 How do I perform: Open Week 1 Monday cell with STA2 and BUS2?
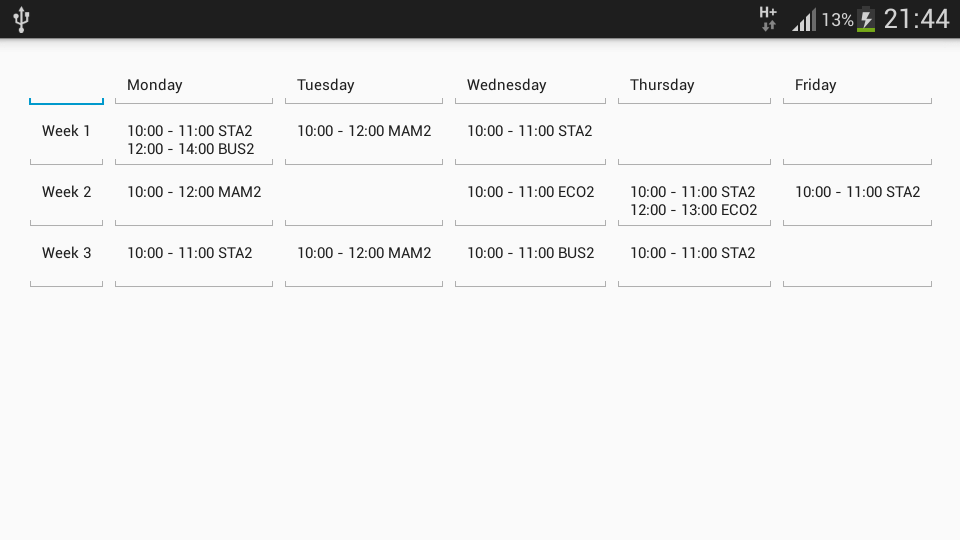point(194,140)
